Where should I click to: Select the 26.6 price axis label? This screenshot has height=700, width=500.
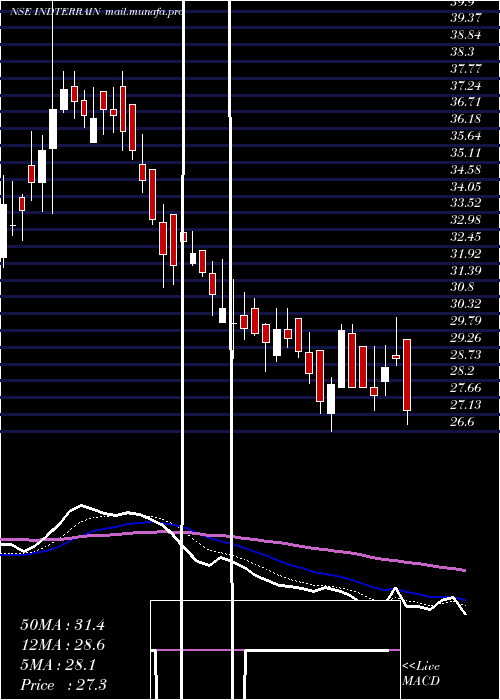pos(462,422)
